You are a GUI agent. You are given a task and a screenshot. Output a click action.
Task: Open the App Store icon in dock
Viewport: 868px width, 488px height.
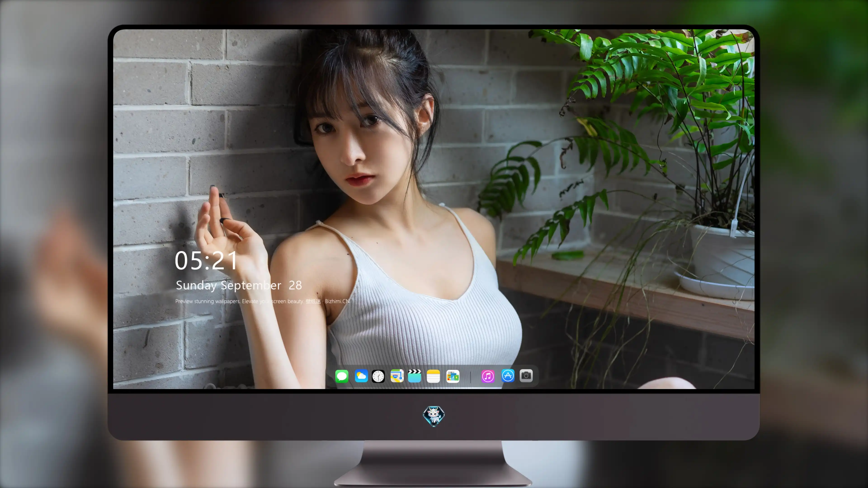(x=508, y=376)
